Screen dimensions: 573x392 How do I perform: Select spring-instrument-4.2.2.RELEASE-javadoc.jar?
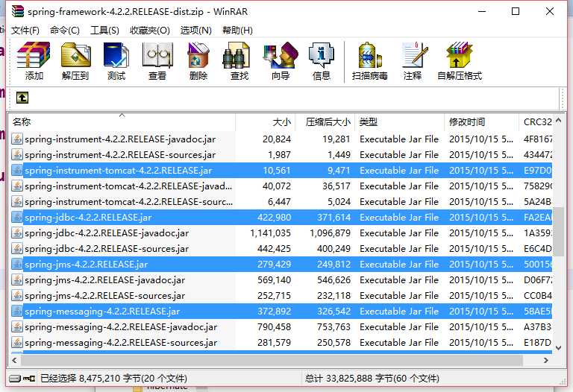281,139
